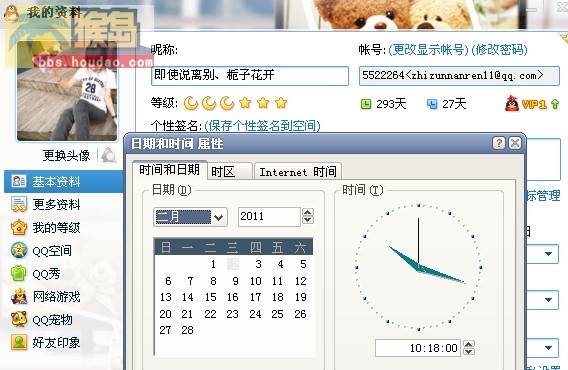Click the QQ秀 green shirt icon
The width and height of the screenshot is (568, 370).
(18, 273)
